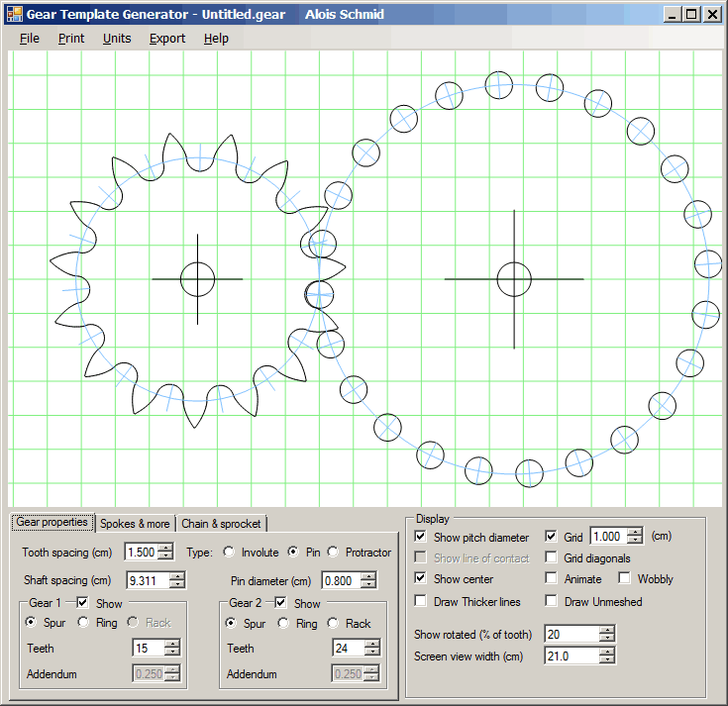Increase Tooth spacing with up arrow
728x706 pixels.
point(165,548)
